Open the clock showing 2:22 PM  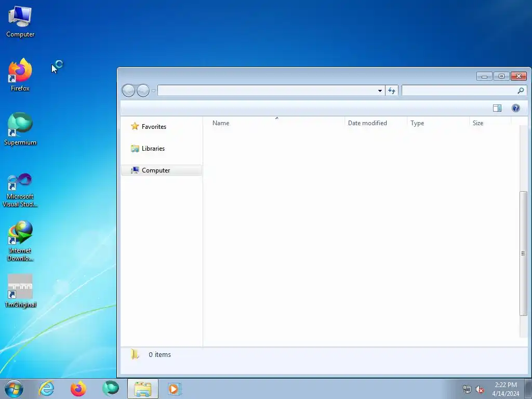[x=506, y=389]
